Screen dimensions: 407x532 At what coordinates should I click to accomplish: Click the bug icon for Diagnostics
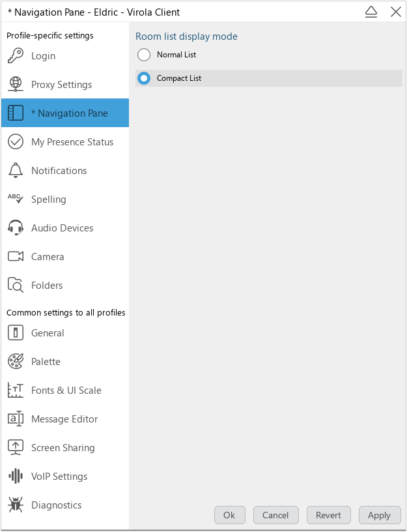tap(16, 505)
